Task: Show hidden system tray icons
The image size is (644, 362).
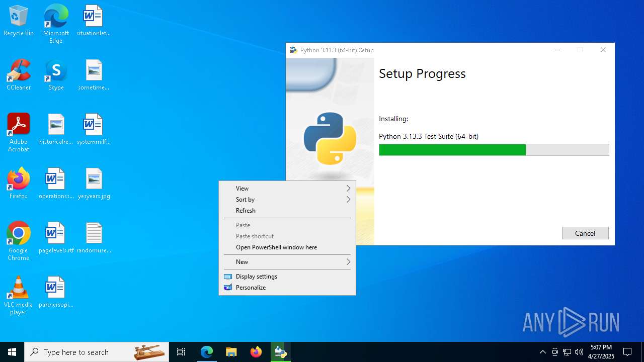Action: pyautogui.click(x=542, y=352)
